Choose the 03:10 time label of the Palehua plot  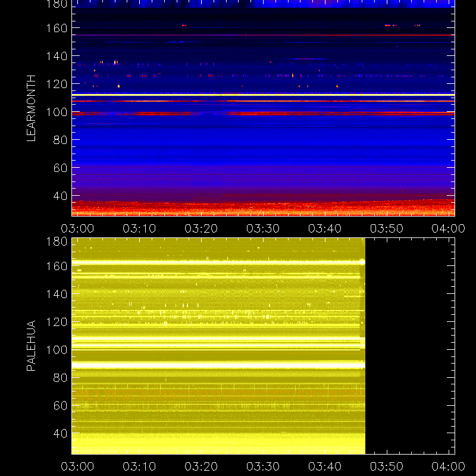(x=139, y=466)
